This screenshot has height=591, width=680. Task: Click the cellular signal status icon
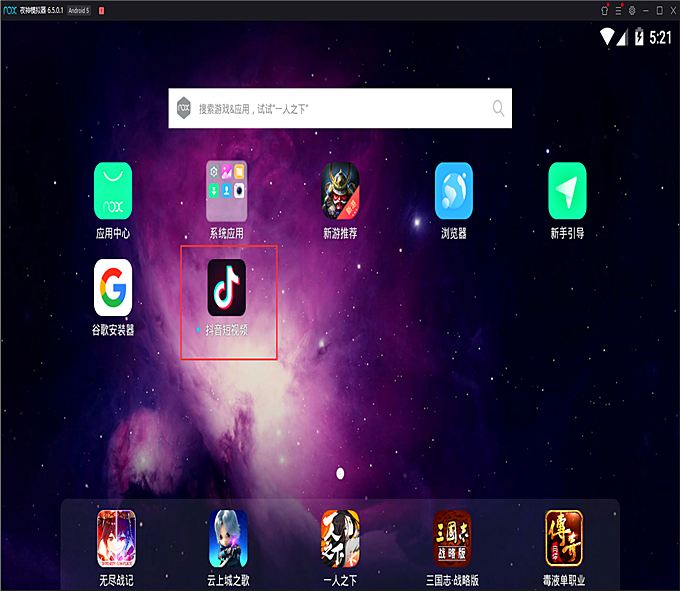click(622, 37)
